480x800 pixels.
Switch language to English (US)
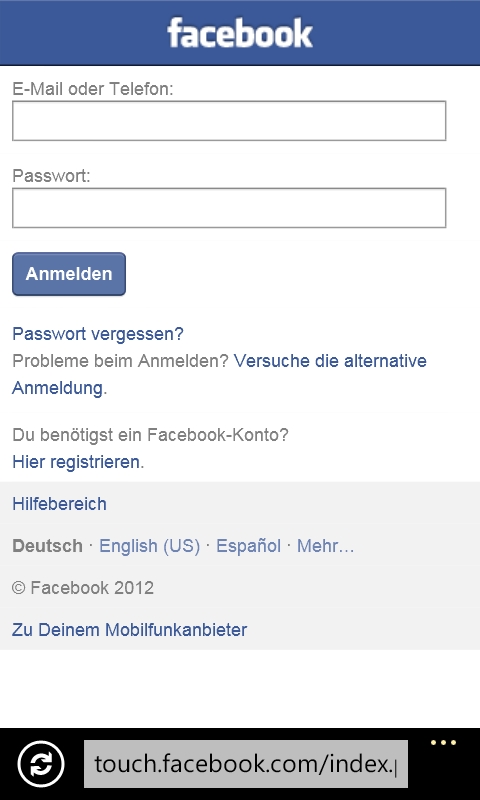tap(149, 546)
